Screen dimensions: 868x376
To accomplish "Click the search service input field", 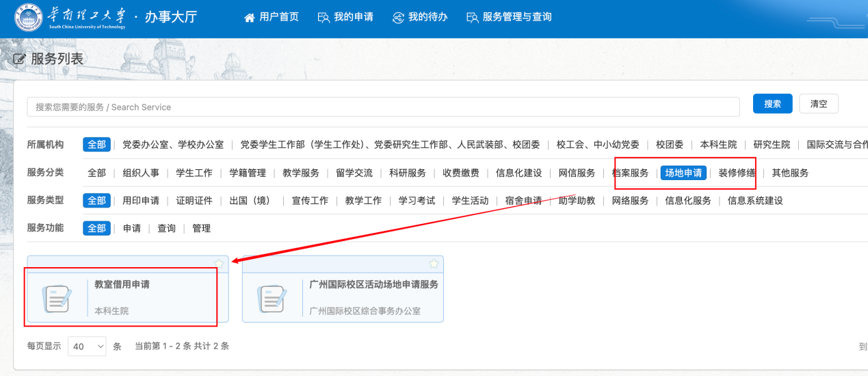I will pyautogui.click(x=383, y=107).
